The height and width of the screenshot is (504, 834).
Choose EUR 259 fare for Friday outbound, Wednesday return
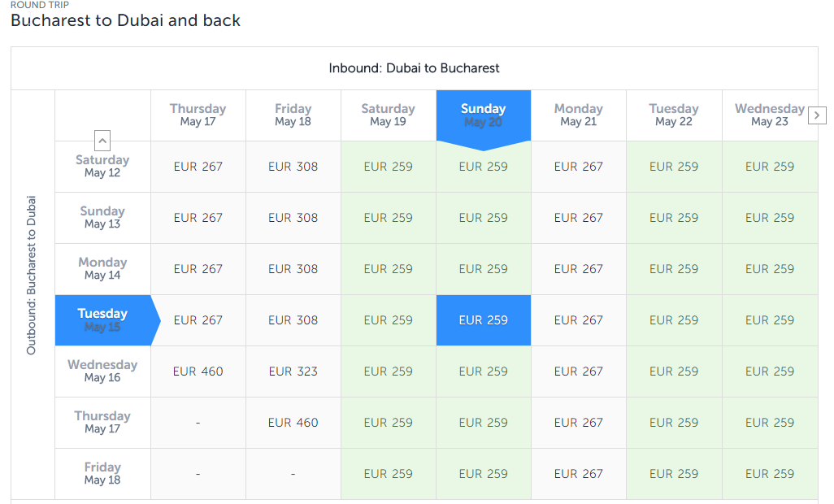769,474
